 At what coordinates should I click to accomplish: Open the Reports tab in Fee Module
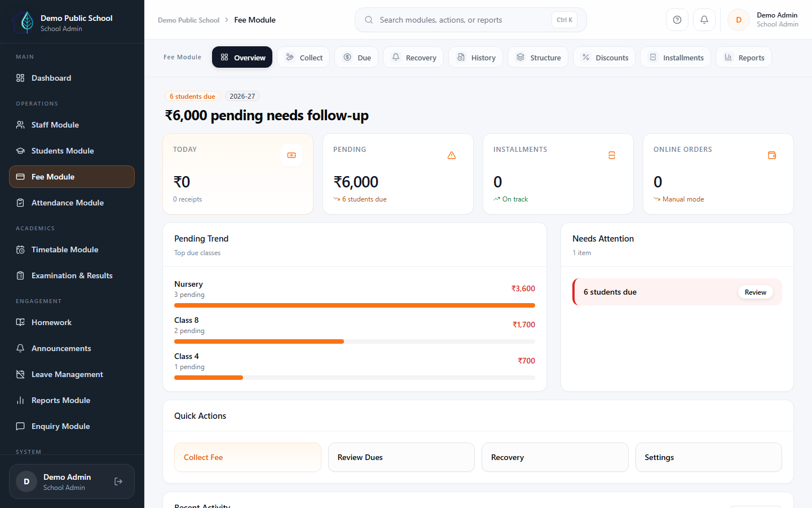[744, 57]
